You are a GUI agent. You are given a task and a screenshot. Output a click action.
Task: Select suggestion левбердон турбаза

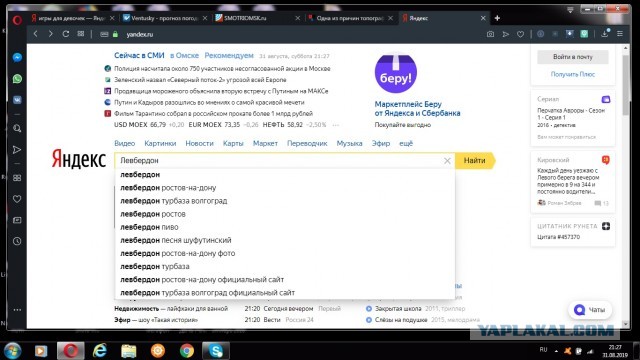tap(285, 266)
